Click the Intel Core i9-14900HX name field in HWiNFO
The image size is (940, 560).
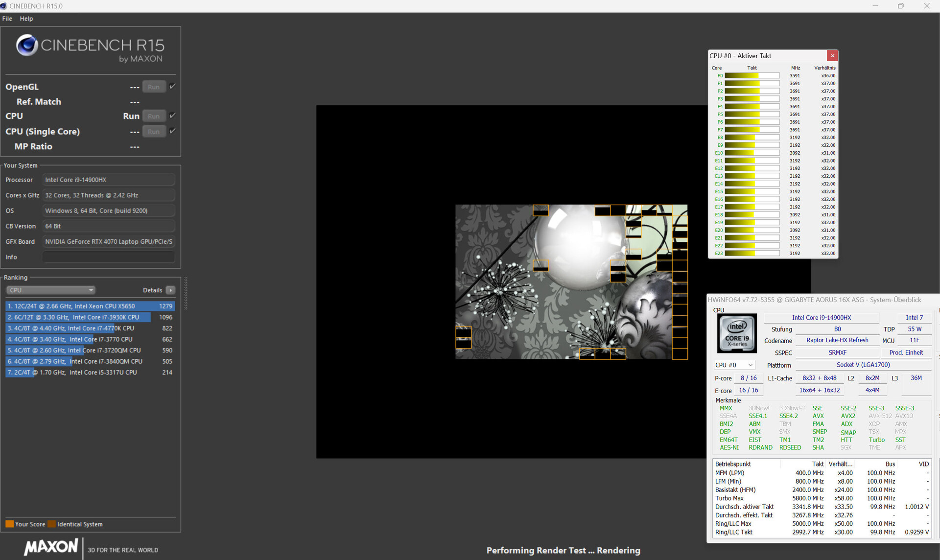(822, 318)
